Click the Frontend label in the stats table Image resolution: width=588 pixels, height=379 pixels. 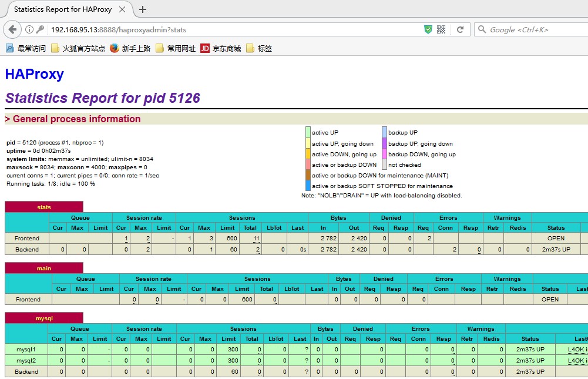[x=27, y=239]
